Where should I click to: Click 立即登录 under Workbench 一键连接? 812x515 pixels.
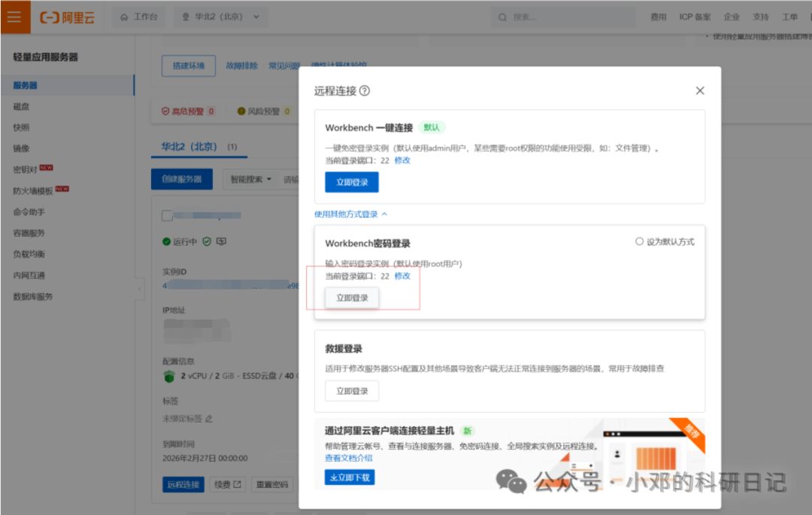(x=351, y=182)
